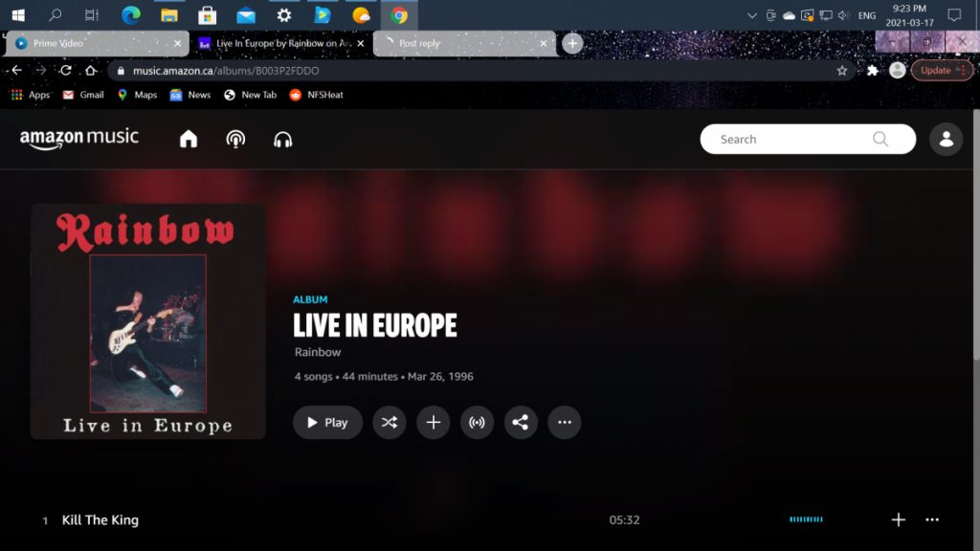
Task: Switch to the Prime Video tab
Action: (97, 43)
